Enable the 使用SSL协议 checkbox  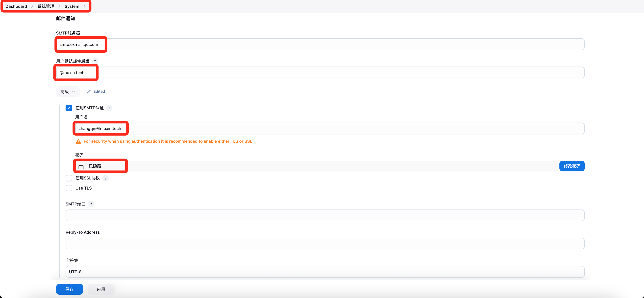click(69, 178)
